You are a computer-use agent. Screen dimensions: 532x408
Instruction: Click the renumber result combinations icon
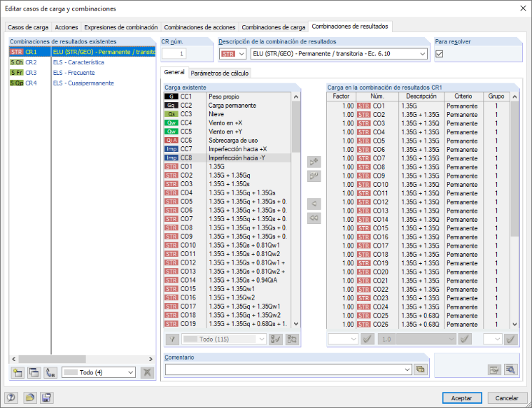tap(50, 372)
